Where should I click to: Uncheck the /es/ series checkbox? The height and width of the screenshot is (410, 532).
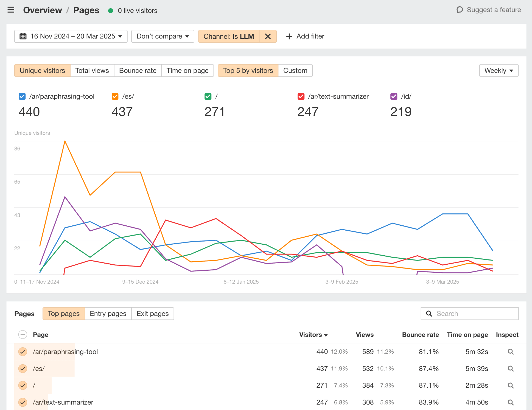point(115,96)
